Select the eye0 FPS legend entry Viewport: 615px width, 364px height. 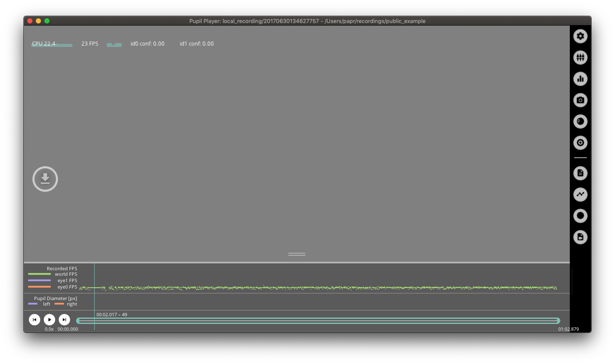point(53,287)
